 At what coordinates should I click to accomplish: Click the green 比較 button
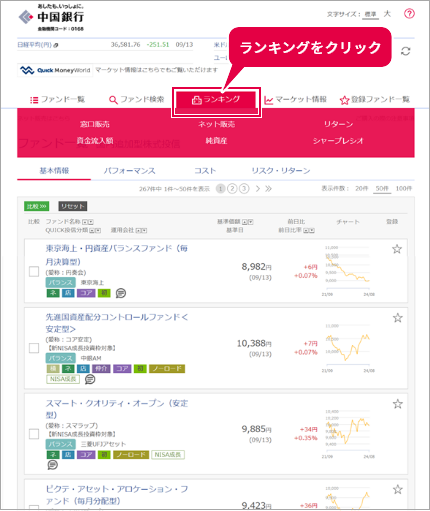coord(37,206)
